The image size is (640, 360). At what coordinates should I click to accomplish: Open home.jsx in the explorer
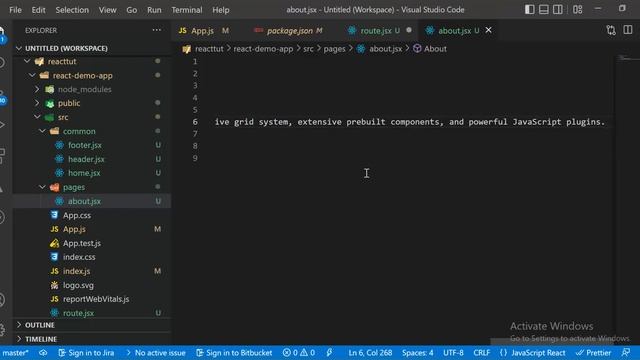tap(84, 173)
